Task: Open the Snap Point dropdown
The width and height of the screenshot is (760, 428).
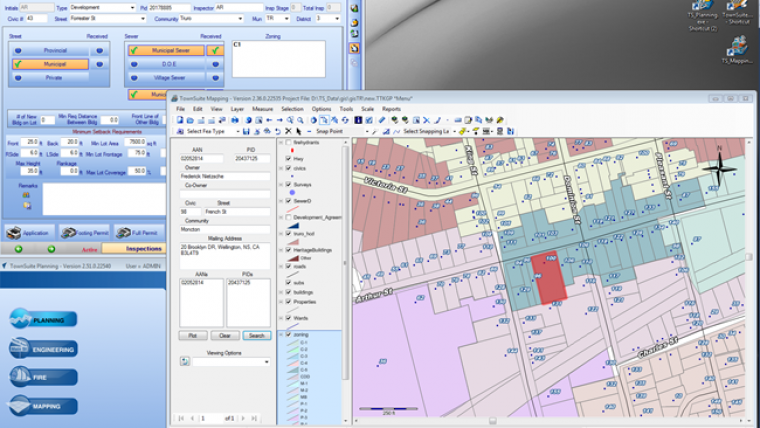Action: coord(367,131)
